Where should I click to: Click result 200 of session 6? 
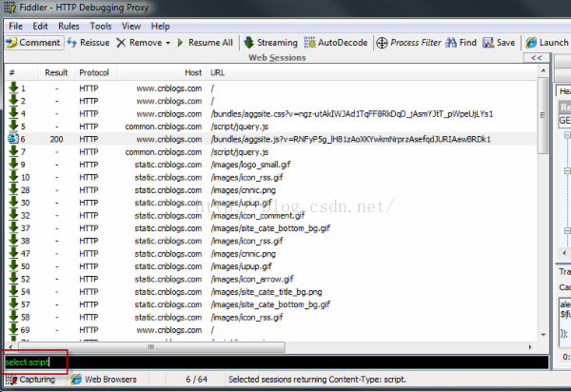pos(56,140)
